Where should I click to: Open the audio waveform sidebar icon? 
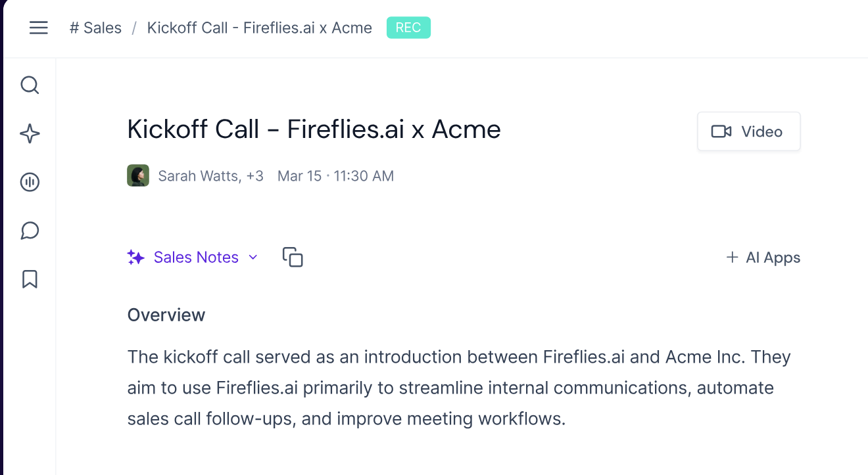pos(30,182)
